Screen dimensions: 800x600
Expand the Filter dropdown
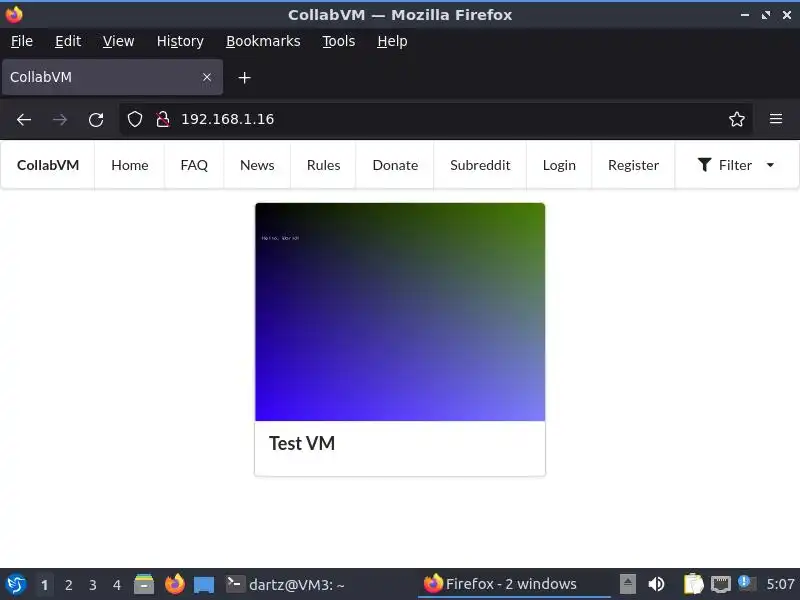tap(736, 165)
